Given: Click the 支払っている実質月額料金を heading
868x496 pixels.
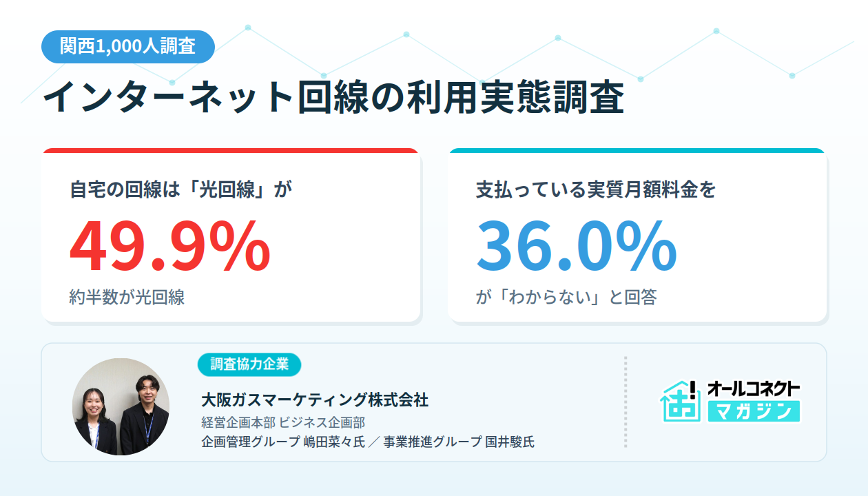Looking at the screenshot, I should (596, 189).
